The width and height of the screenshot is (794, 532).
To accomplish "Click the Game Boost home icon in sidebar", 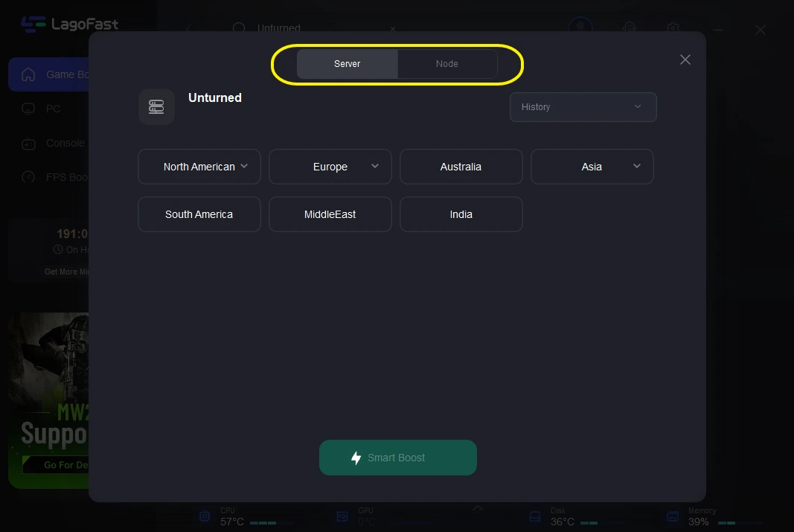I will 28,74.
